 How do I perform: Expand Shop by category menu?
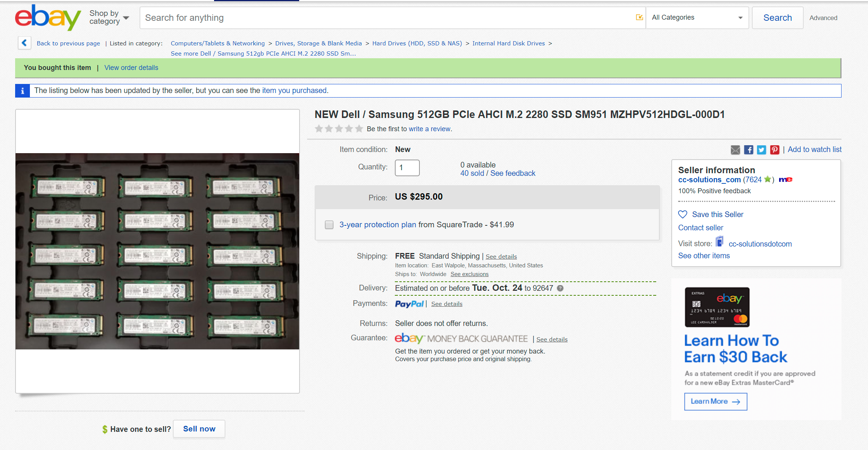click(x=109, y=17)
